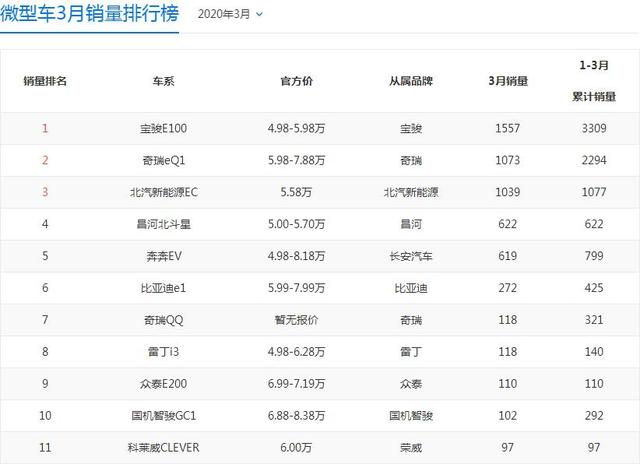Open the 比亚迪e1 car series link

click(x=163, y=288)
